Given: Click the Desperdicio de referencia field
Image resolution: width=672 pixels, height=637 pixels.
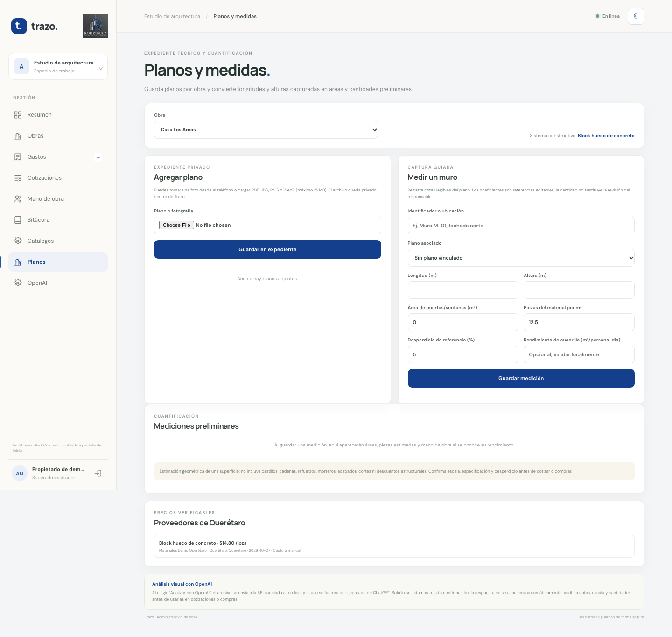Looking at the screenshot, I should (x=463, y=354).
